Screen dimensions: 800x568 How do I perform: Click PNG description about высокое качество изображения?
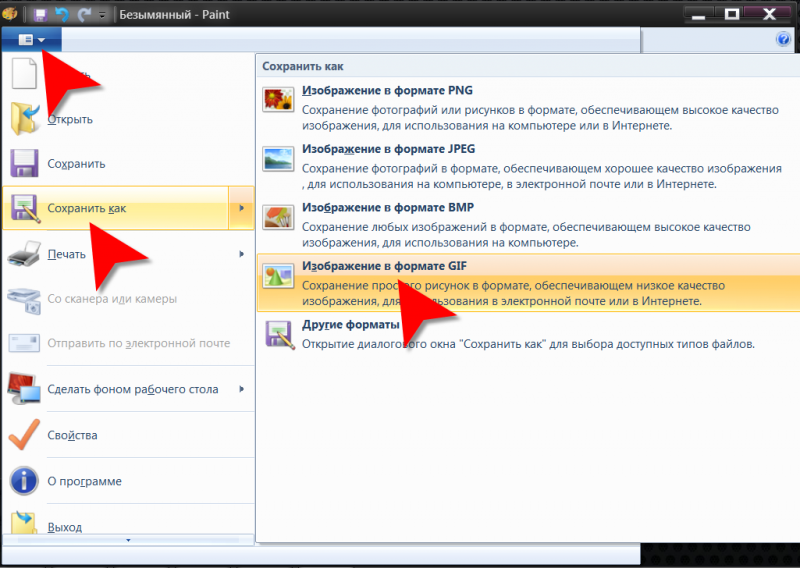[540, 118]
